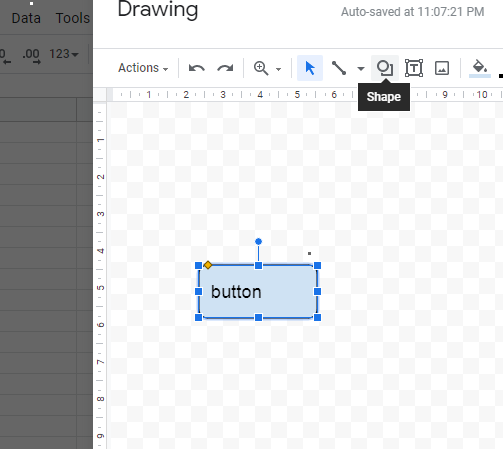Click the 123 number format dropdown

pyautogui.click(x=64, y=54)
